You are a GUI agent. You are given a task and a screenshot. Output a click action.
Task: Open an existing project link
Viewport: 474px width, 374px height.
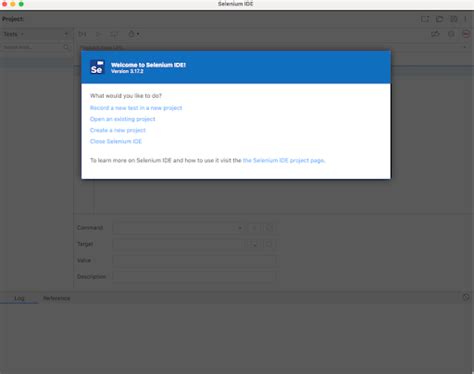pos(122,119)
